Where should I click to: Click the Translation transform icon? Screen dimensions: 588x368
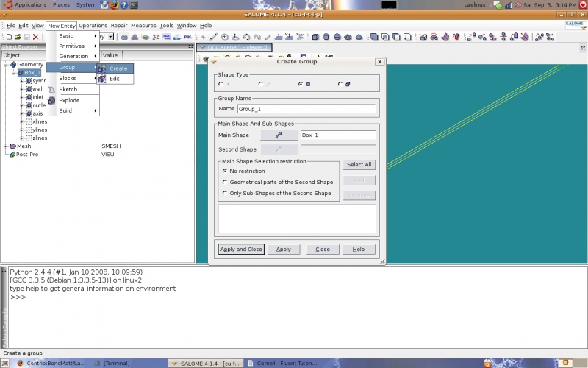pos(471,37)
